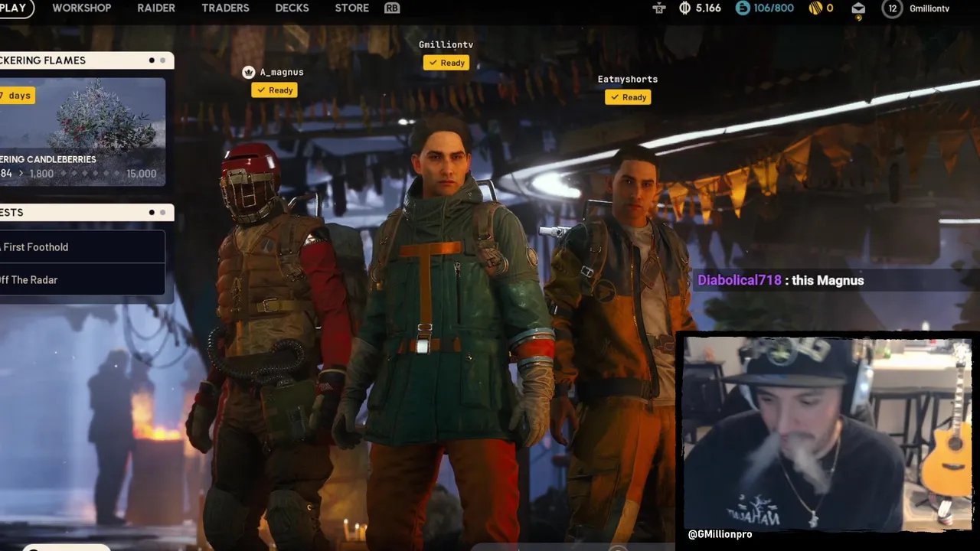This screenshot has width=980, height=551.
Task: Open the Flickering Flames event header
Action: [x=87, y=60]
